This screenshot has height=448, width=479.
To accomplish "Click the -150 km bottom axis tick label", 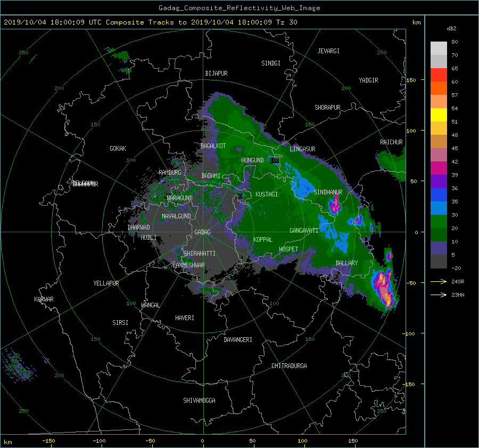I will 48,441.
